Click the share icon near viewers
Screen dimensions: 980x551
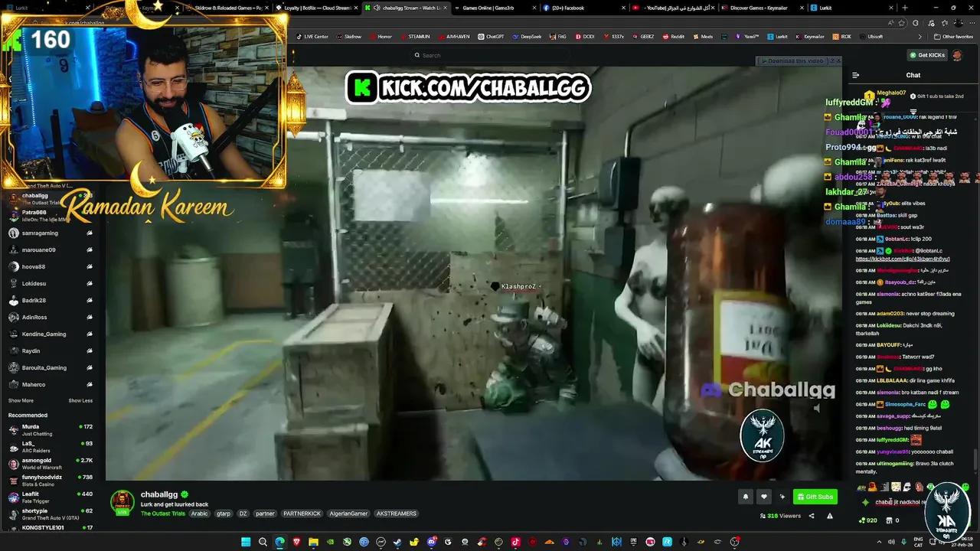pyautogui.click(x=812, y=516)
